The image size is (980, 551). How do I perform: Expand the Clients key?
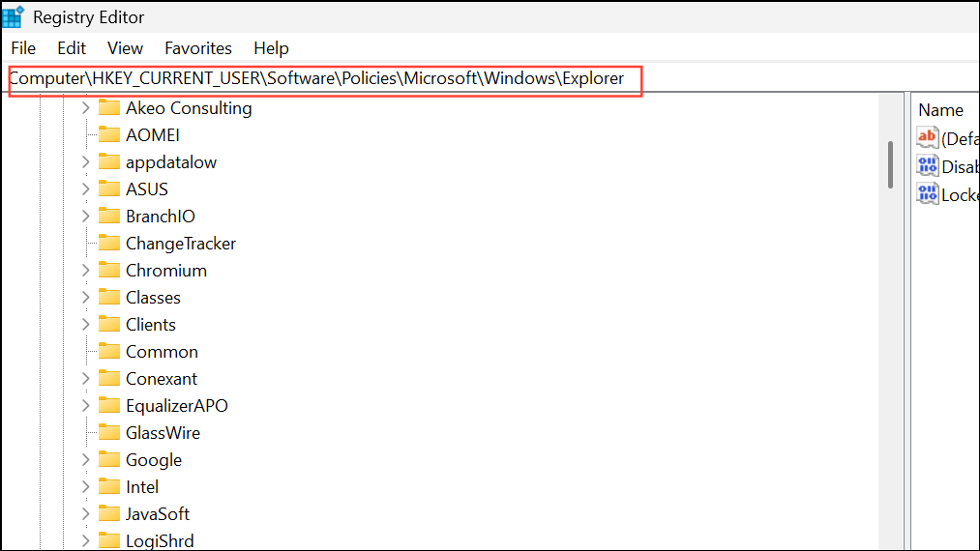[x=86, y=325]
